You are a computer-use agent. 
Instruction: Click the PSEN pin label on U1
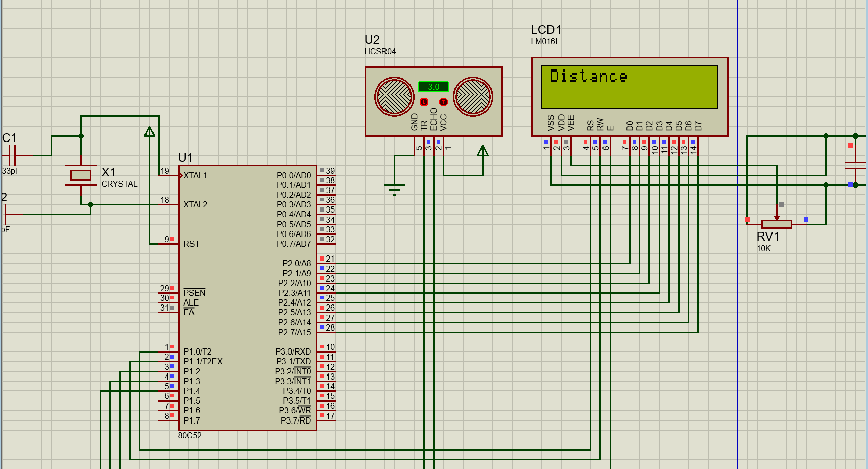tap(194, 293)
